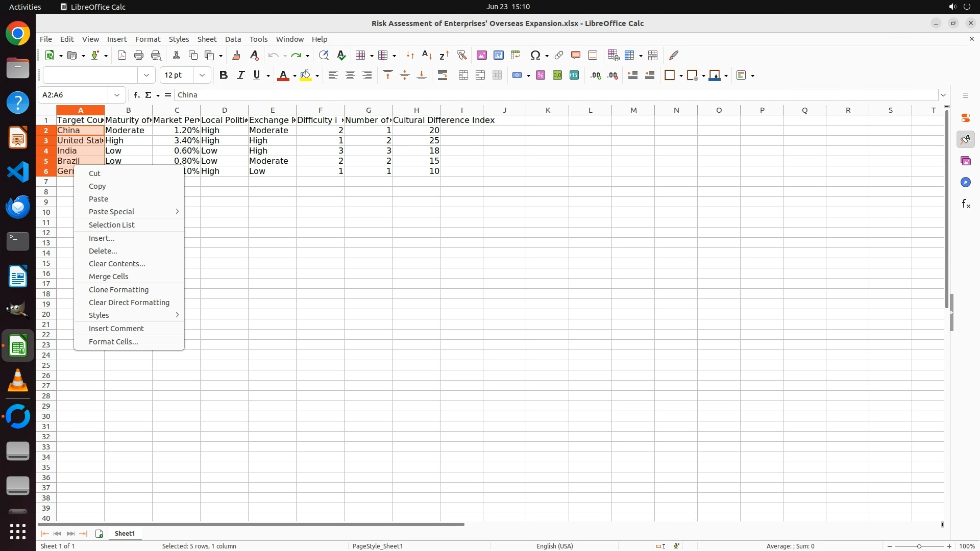Screen dimensions: 980x551
Task: Toggle Wrap Text button
Action: click(443, 76)
